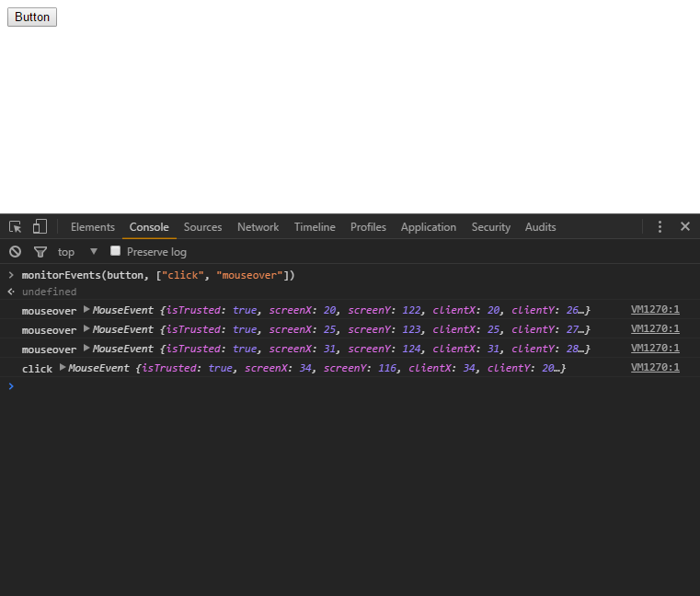Switch to the Network tab
Screen dimensions: 700x596
(258, 227)
